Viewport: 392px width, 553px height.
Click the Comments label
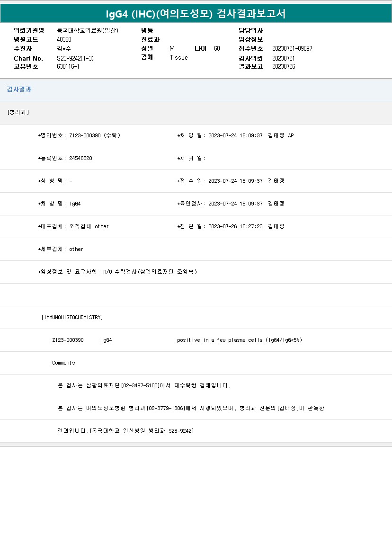63,363
